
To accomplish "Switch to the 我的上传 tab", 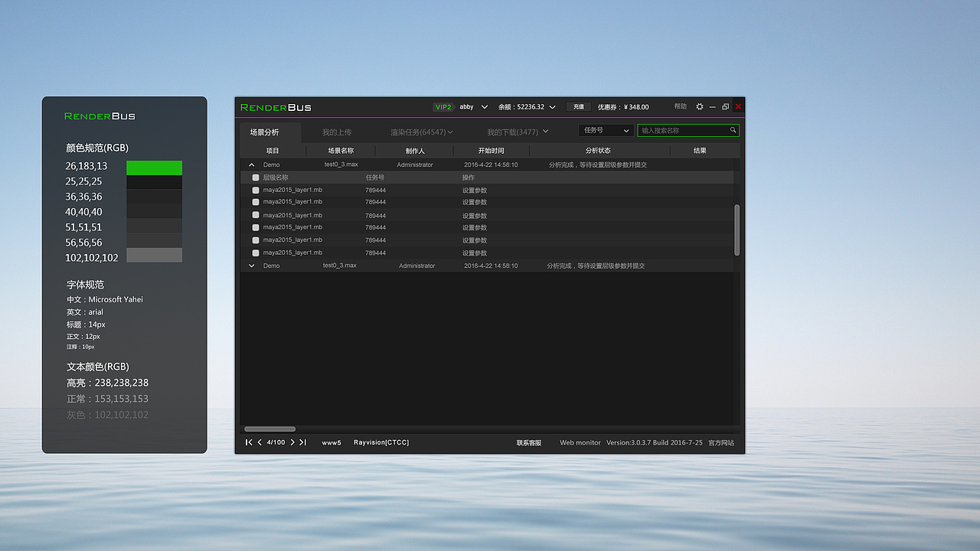I will [x=337, y=132].
